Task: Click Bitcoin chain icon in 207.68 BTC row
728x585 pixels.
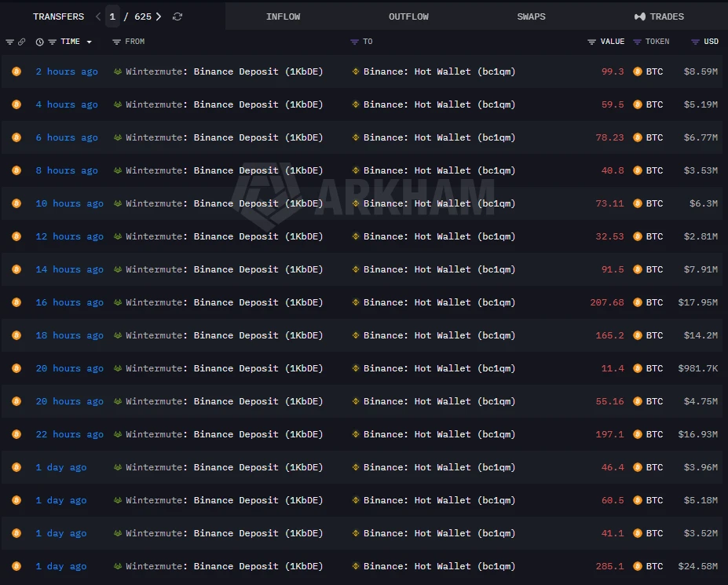Action: 16,302
